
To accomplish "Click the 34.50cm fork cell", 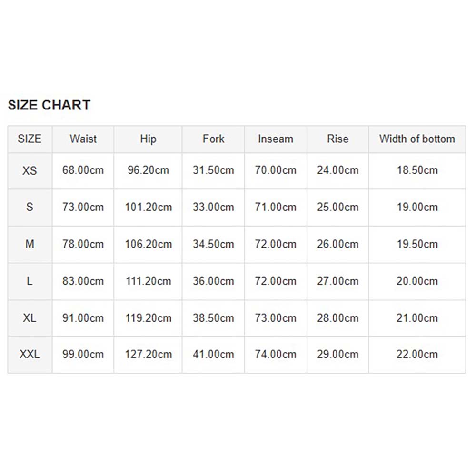I will 213,244.
